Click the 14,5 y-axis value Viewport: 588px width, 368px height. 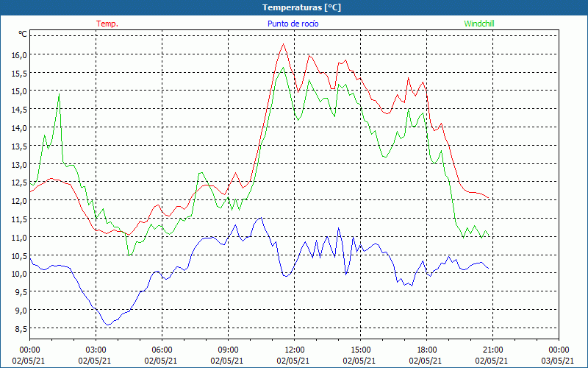tap(20, 110)
